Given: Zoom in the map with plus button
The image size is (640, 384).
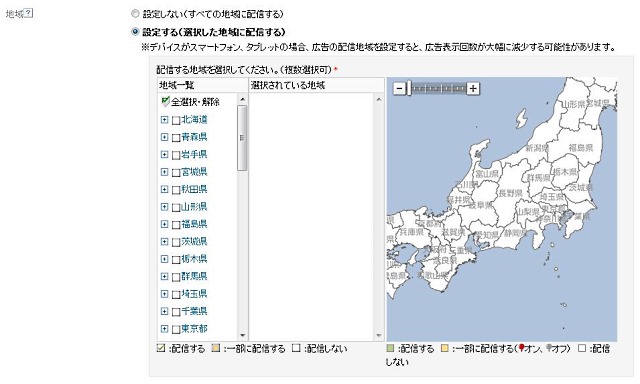Looking at the screenshot, I should (x=473, y=88).
